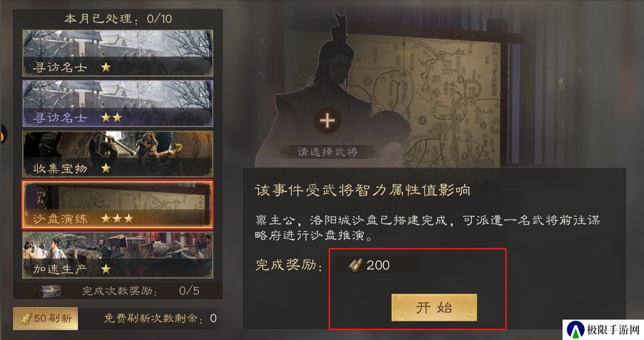Select the one-star 寻访名士 event

118,53
